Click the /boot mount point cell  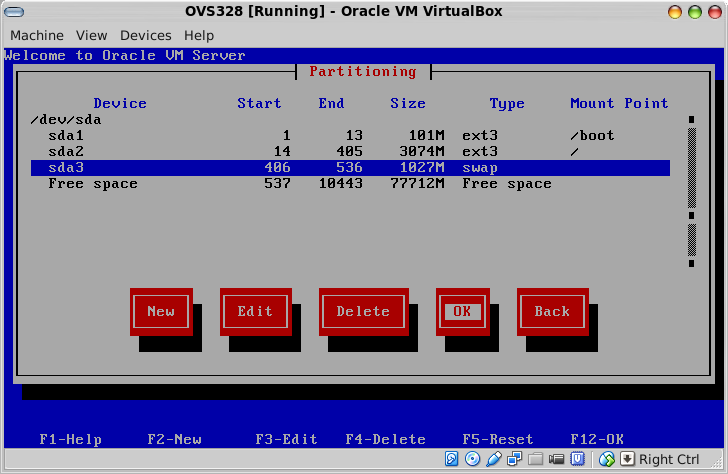click(592, 136)
